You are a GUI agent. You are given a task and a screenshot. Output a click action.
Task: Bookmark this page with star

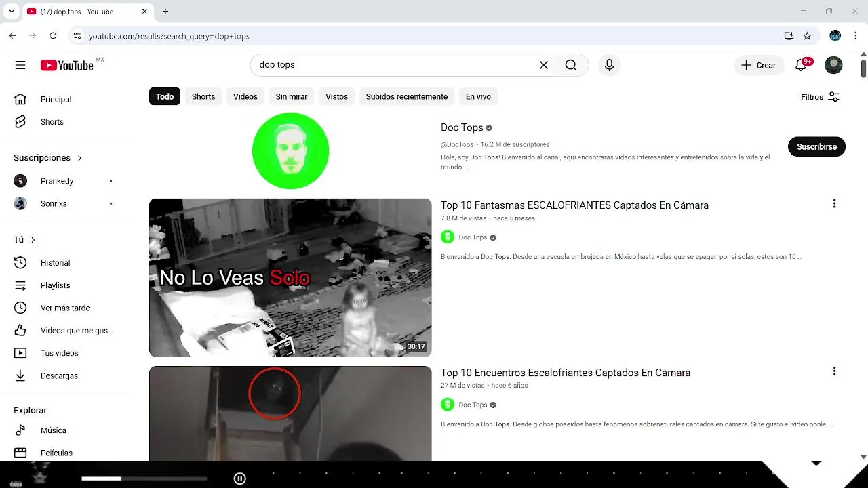point(807,36)
